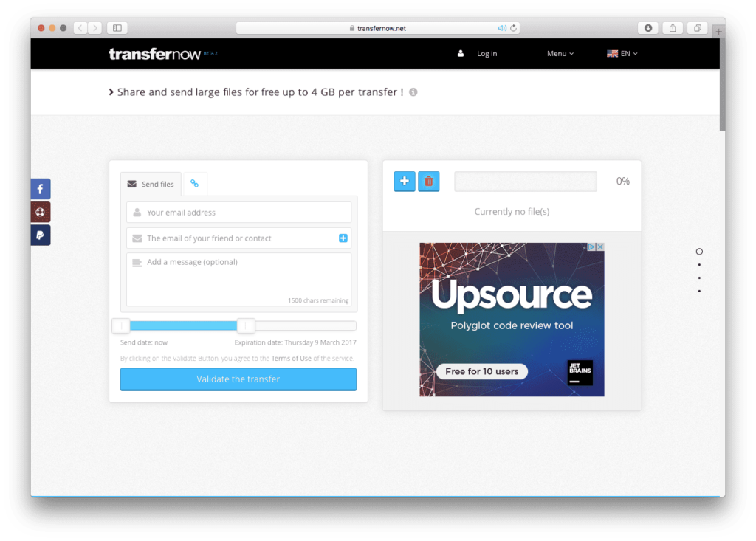Click the lifebuoy support sidebar icon
The height and width of the screenshot is (541, 756).
(x=40, y=213)
